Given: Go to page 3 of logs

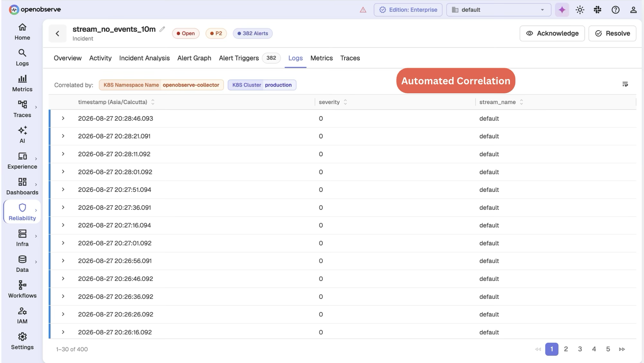Looking at the screenshot, I should tap(580, 349).
